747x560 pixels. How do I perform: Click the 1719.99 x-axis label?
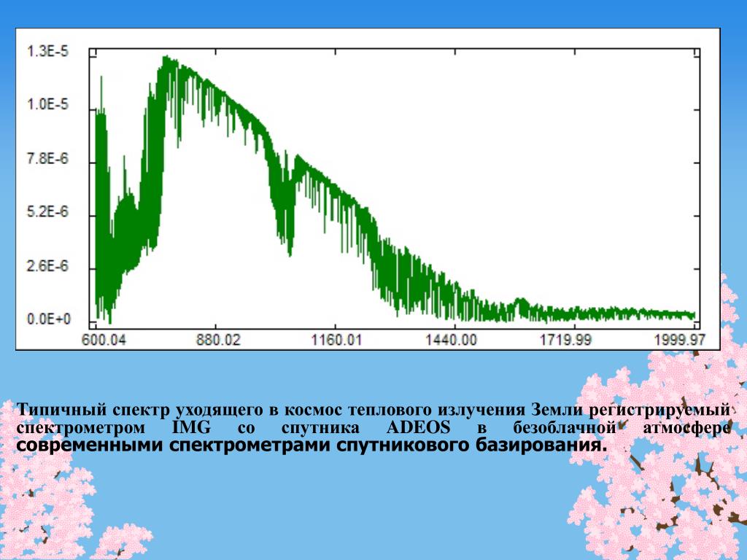tap(565, 340)
